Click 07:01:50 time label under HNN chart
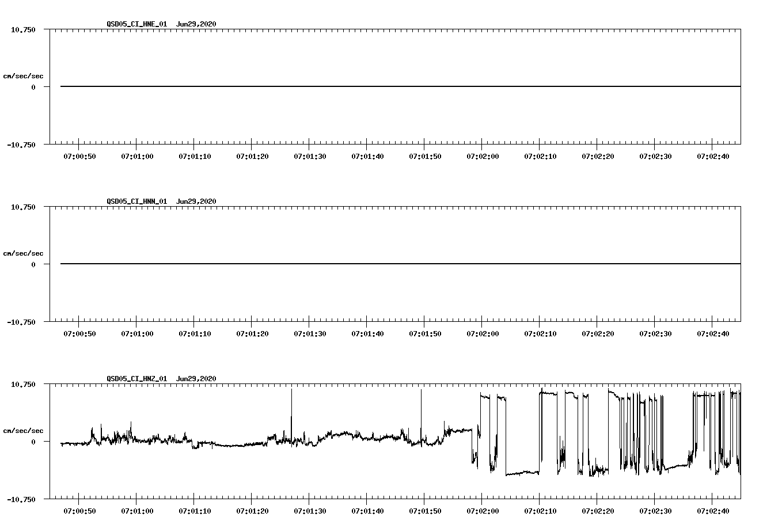The width and height of the screenshot is (782, 532). point(425,334)
